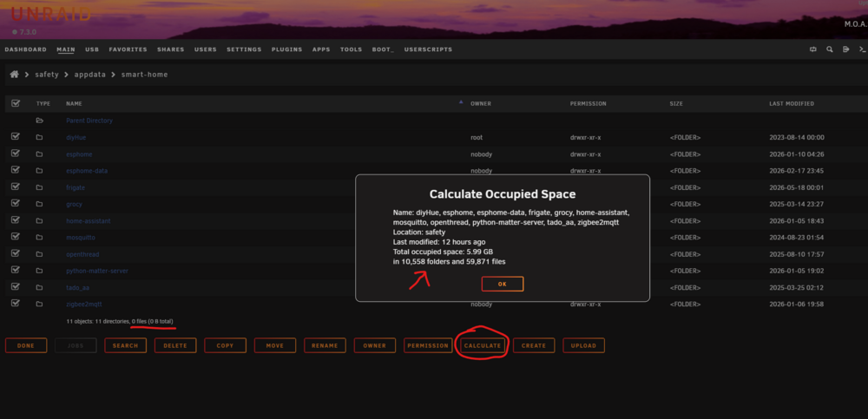Sort by Last Modified column header
868x419 pixels.
tap(791, 103)
